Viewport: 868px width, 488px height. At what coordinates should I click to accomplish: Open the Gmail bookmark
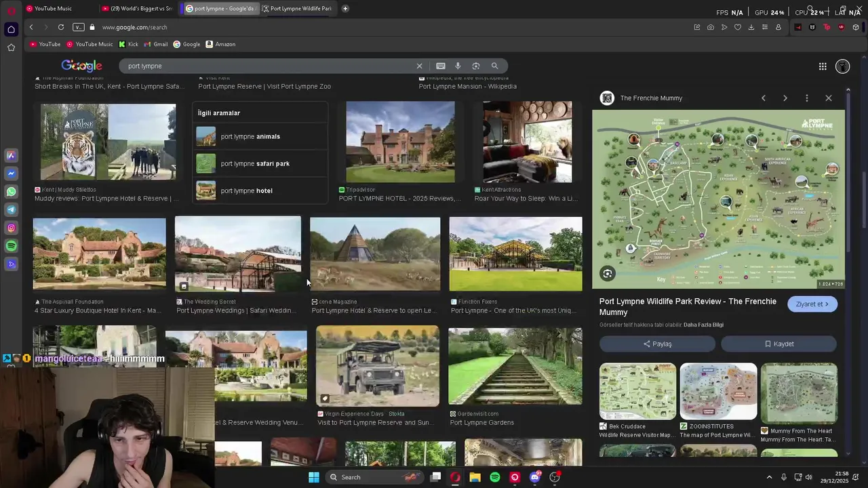(155, 44)
